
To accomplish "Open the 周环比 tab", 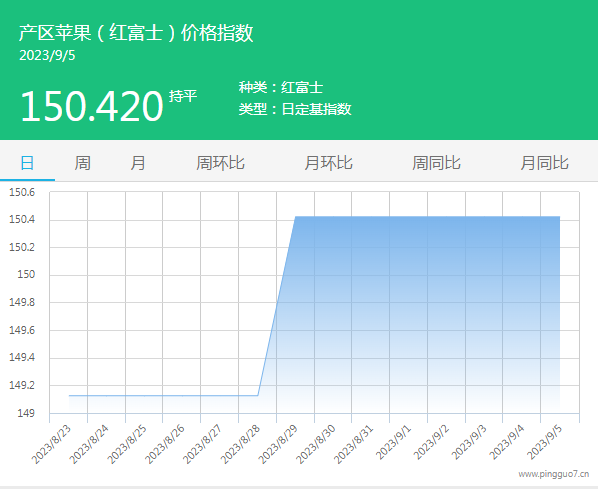I will tap(220, 163).
